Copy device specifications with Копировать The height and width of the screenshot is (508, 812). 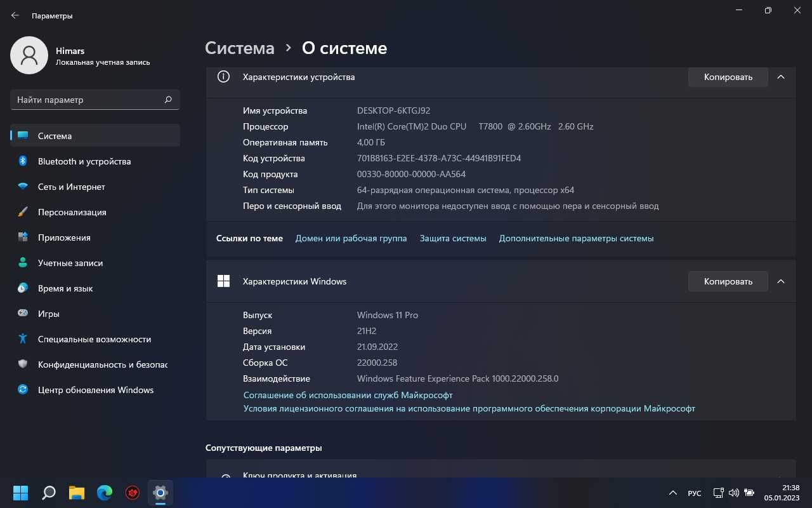728,77
